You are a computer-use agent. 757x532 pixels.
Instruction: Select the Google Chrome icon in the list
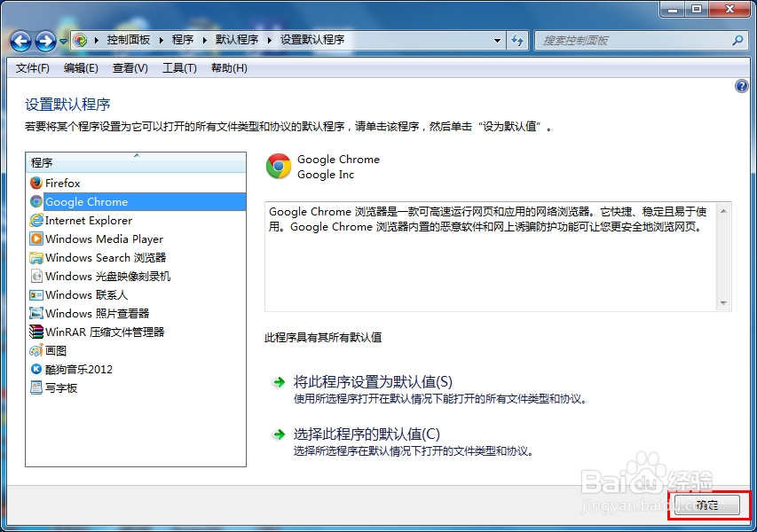(36, 201)
